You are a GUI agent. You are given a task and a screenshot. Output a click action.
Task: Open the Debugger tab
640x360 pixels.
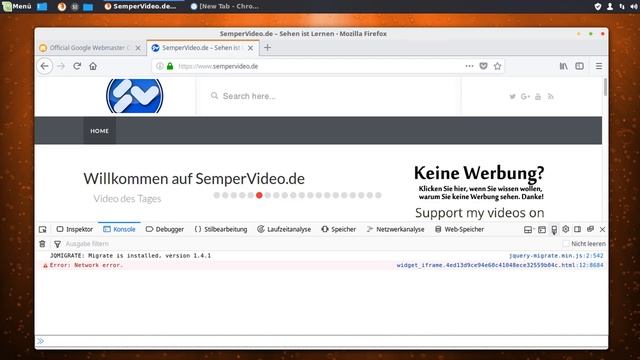pyautogui.click(x=165, y=229)
